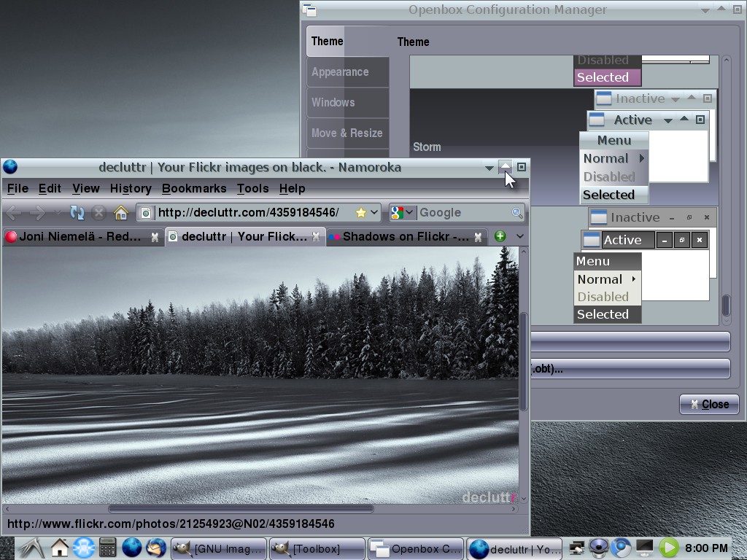Click the Namoroka globe window menu icon
747x560 pixels.
pos(10,167)
